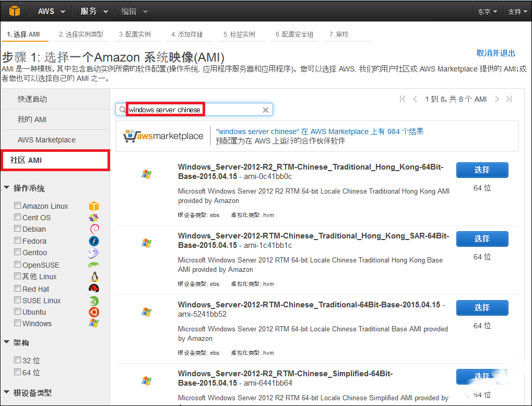Click the Linux penguin icon
The image size is (532, 406).
point(94,277)
